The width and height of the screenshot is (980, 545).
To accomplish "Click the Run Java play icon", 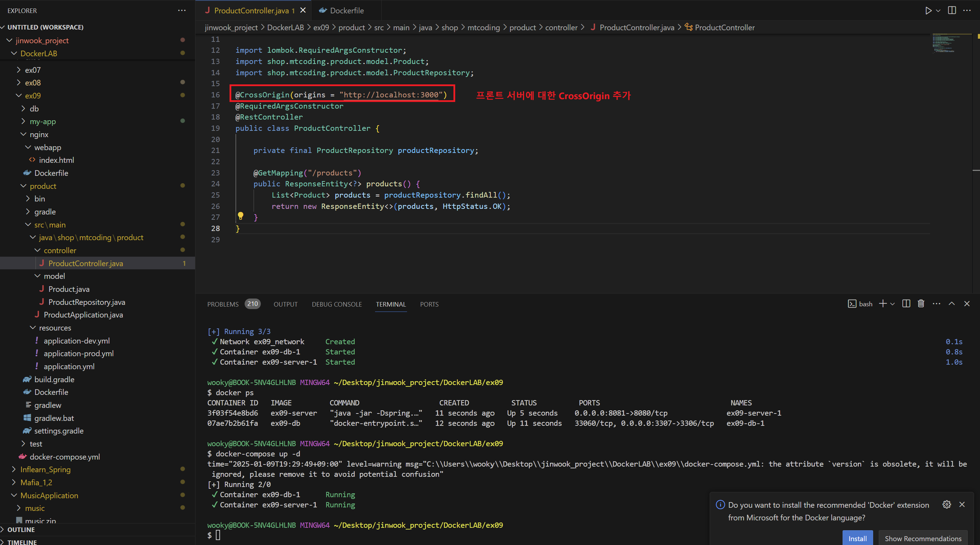I will [928, 11].
